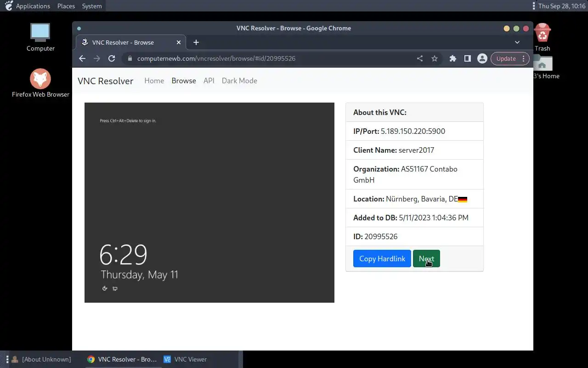Switch to the VNC Viewer taskbar entry

pos(186,359)
